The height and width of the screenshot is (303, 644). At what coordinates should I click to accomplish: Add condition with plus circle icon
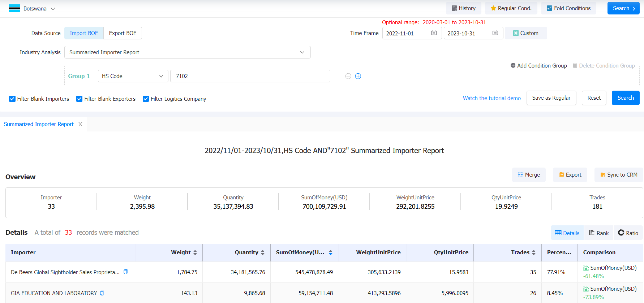[x=358, y=76]
